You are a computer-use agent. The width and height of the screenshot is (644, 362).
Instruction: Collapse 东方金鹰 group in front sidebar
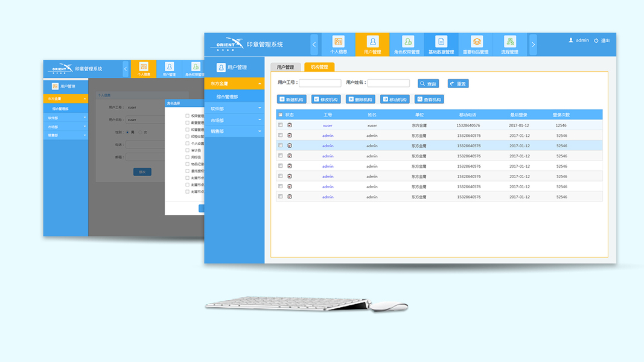click(x=260, y=84)
